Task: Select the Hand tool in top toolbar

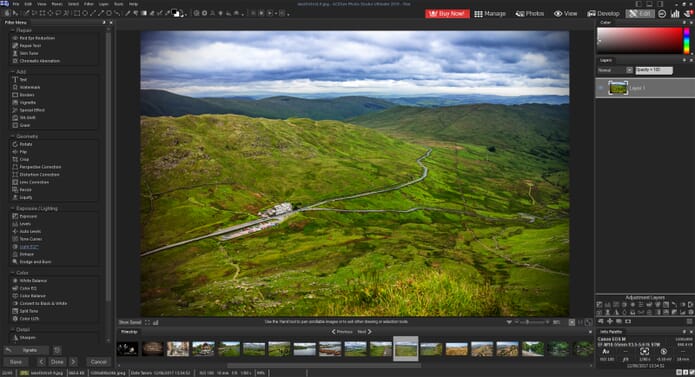Action: pos(7,13)
